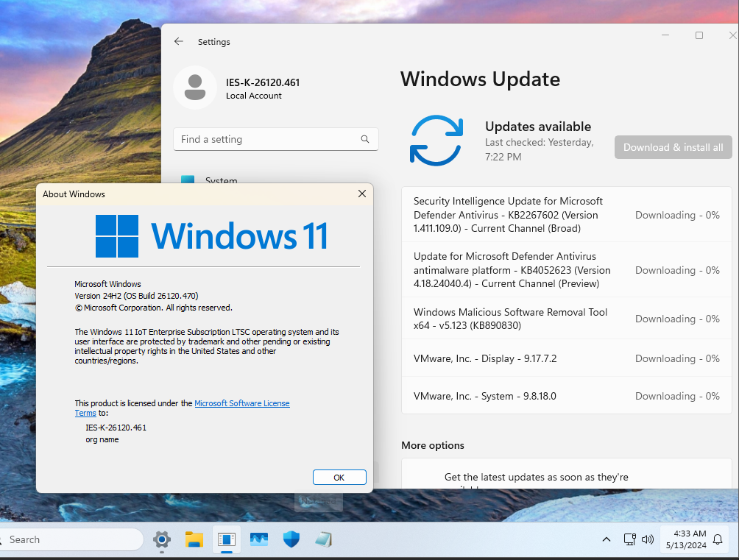Click VMware, Inc. - System - 9.8.18.0 entry
Image resolution: width=739 pixels, height=560 pixels.
pos(567,396)
